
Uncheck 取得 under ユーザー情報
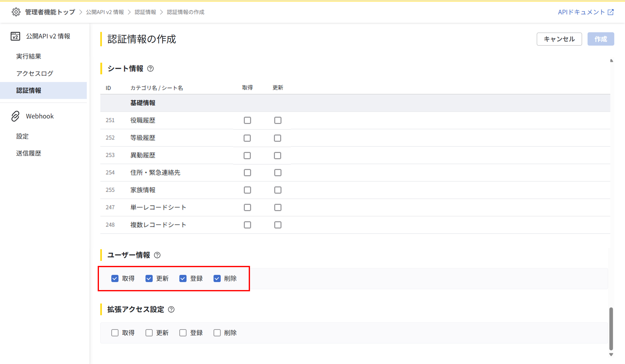coord(115,279)
